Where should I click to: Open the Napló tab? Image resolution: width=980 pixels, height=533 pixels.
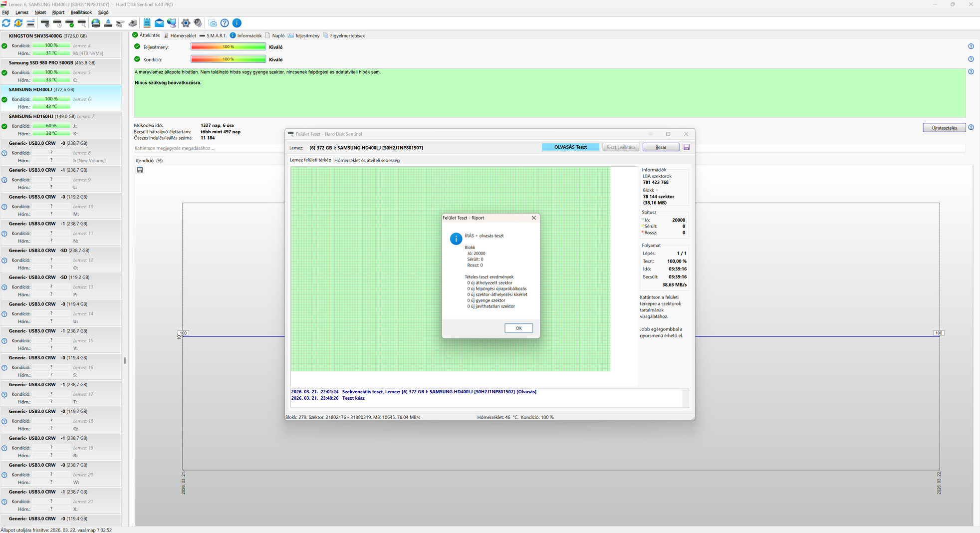tap(275, 35)
